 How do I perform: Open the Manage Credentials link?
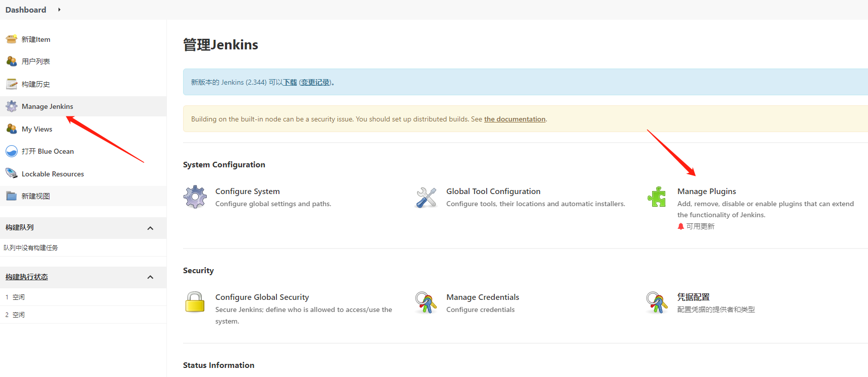coord(483,297)
